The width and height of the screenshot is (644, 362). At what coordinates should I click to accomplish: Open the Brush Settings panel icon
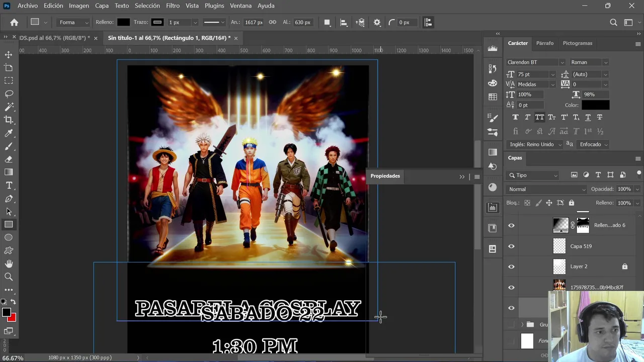(x=493, y=117)
